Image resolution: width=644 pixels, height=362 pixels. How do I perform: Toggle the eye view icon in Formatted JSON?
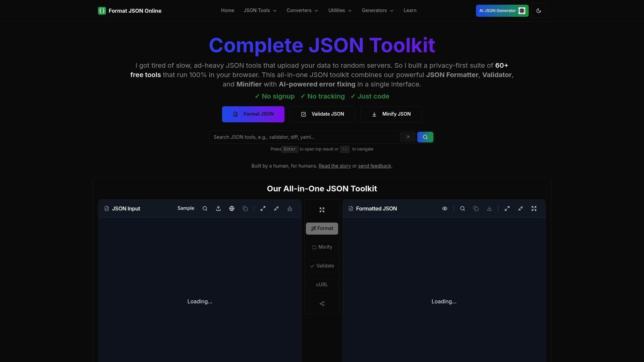tap(445, 208)
